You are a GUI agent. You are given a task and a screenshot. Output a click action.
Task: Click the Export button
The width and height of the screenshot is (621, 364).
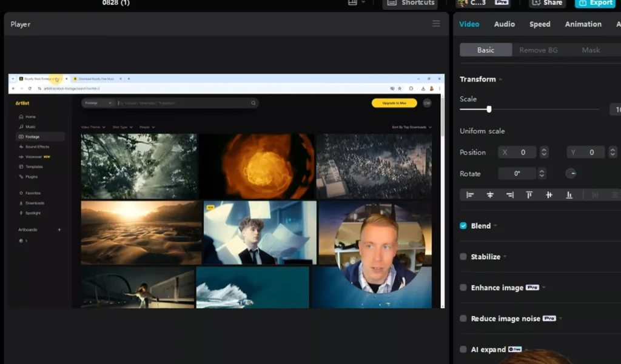(595, 3)
